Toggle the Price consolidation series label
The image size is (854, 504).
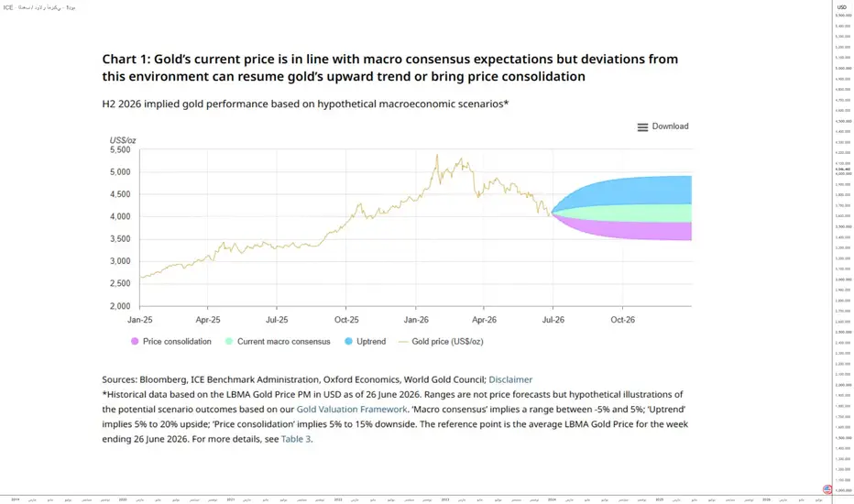pyautogui.click(x=177, y=342)
